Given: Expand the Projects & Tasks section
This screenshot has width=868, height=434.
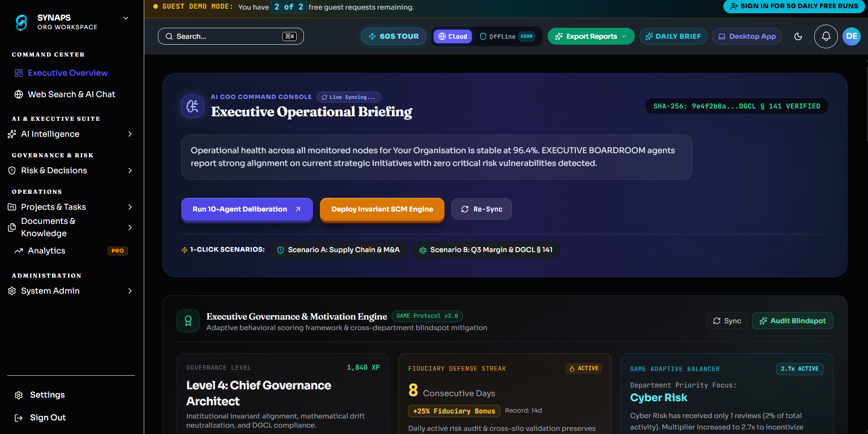Looking at the screenshot, I should pyautogui.click(x=130, y=207).
